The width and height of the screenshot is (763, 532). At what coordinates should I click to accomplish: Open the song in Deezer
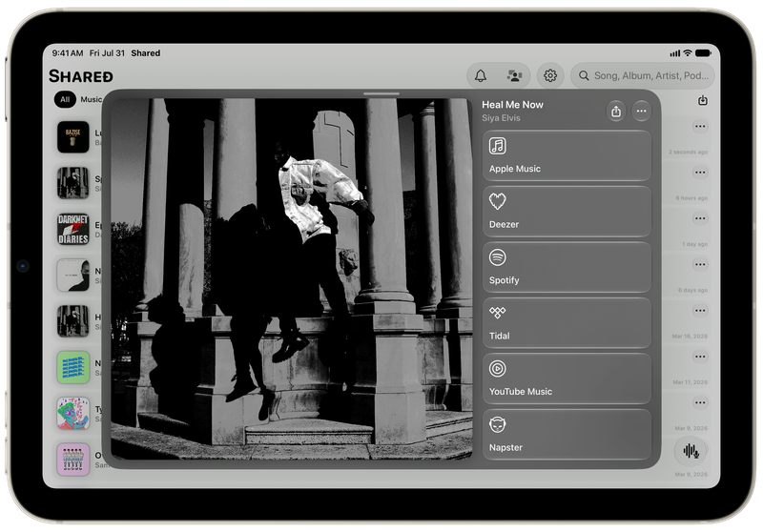pos(567,212)
